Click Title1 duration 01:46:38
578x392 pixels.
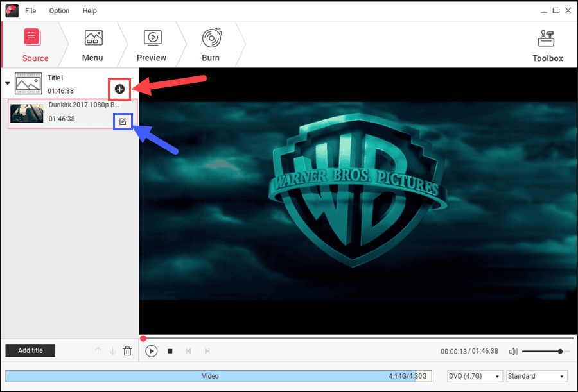click(x=60, y=91)
